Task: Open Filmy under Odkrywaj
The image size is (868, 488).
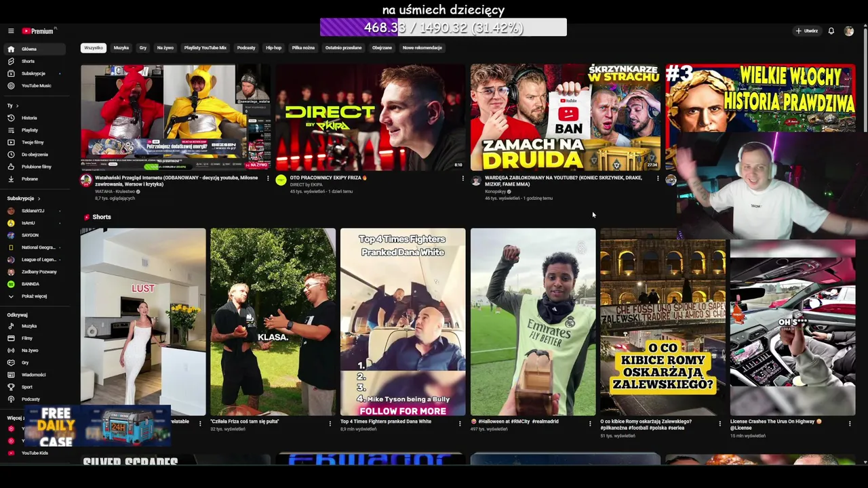Action: pyautogui.click(x=34, y=338)
